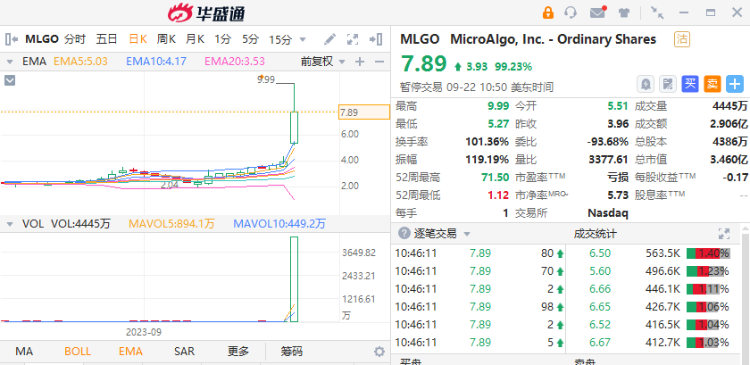Image resolution: width=750 pixels, height=365 pixels.
Task: Collapse right panel arrow in chart toolbar
Action: tap(375, 39)
